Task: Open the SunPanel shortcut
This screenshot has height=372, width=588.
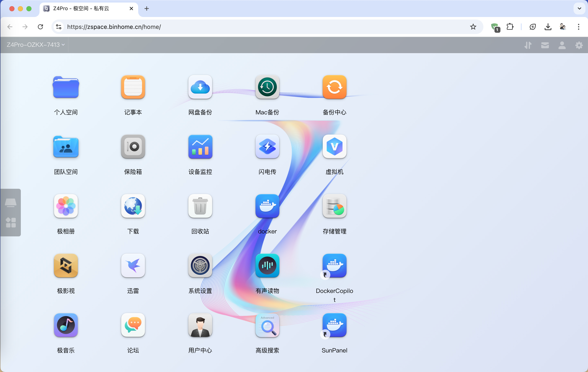Action: [334, 325]
